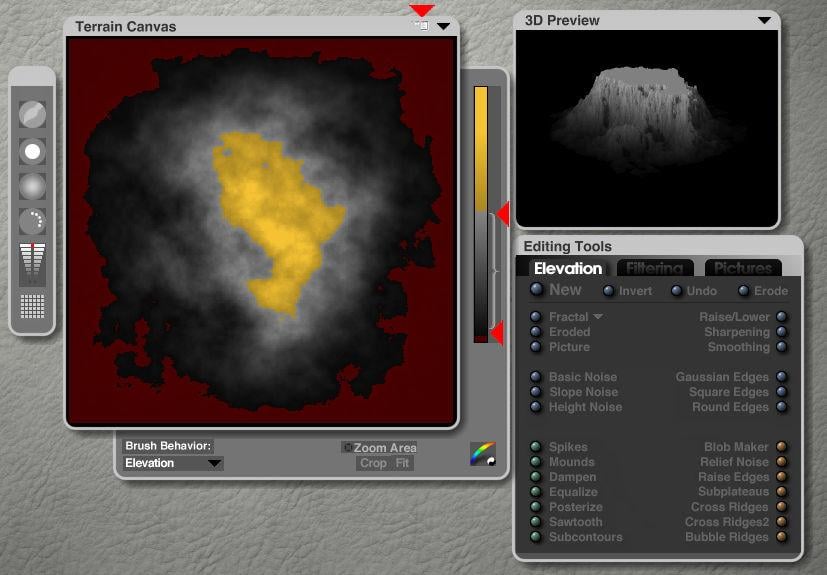Image resolution: width=827 pixels, height=575 pixels.
Task: Click the Raise/Lower blue button
Action: point(782,317)
